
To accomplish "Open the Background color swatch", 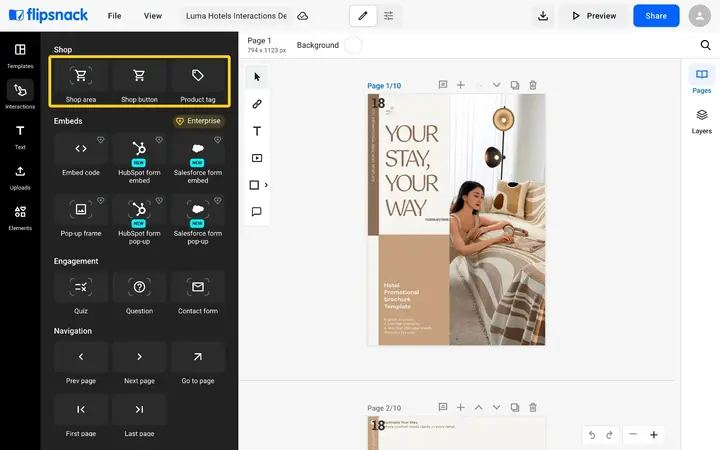I will pos(353,45).
